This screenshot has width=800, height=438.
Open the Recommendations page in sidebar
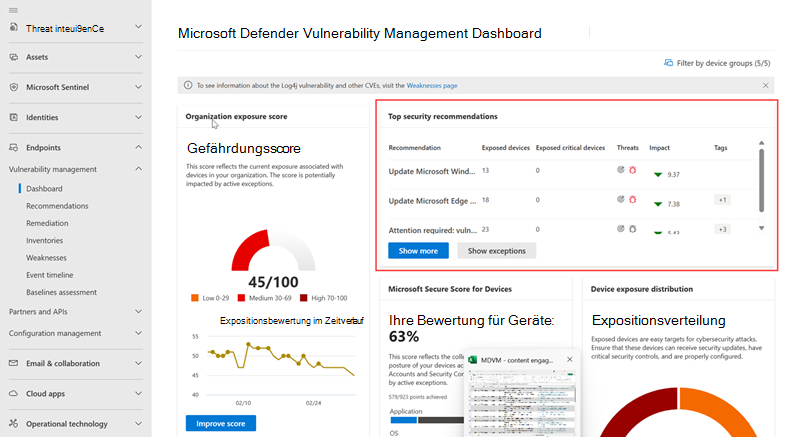(57, 206)
